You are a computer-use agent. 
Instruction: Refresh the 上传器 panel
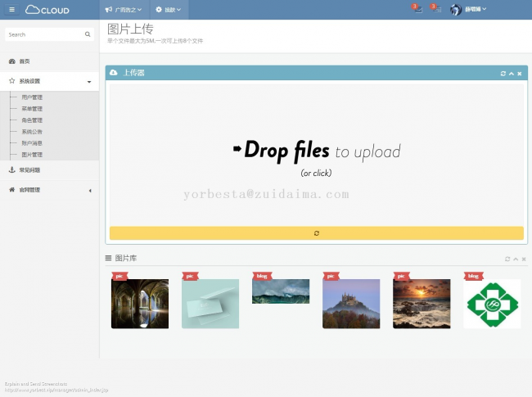tap(503, 74)
